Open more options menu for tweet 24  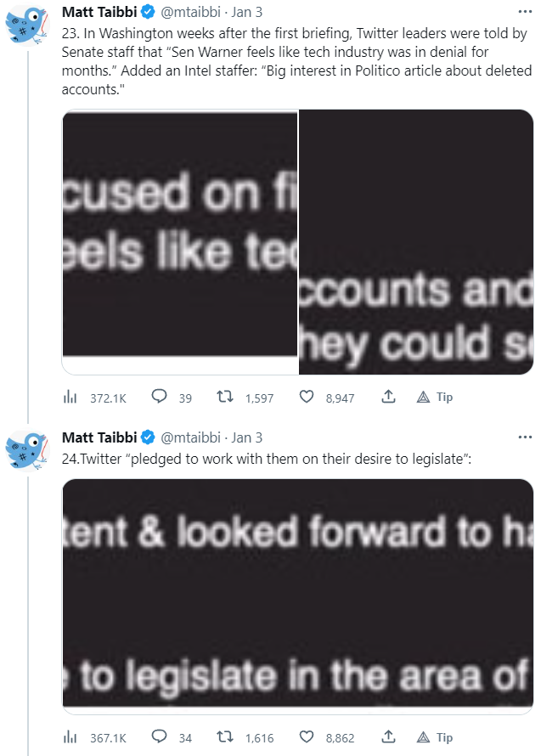(525, 437)
